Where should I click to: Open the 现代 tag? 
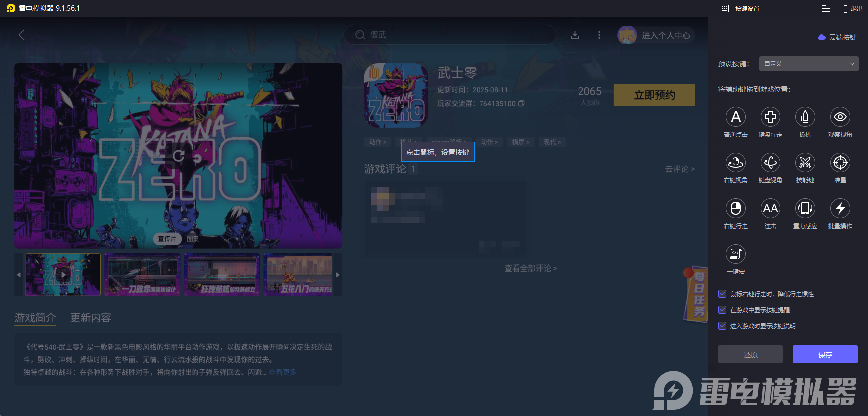tap(552, 142)
